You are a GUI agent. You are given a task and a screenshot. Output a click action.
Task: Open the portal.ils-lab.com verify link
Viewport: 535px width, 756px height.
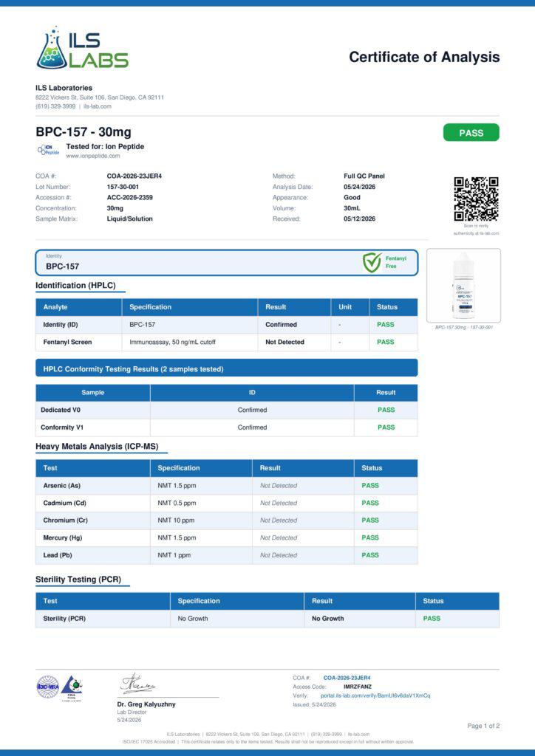point(375,695)
